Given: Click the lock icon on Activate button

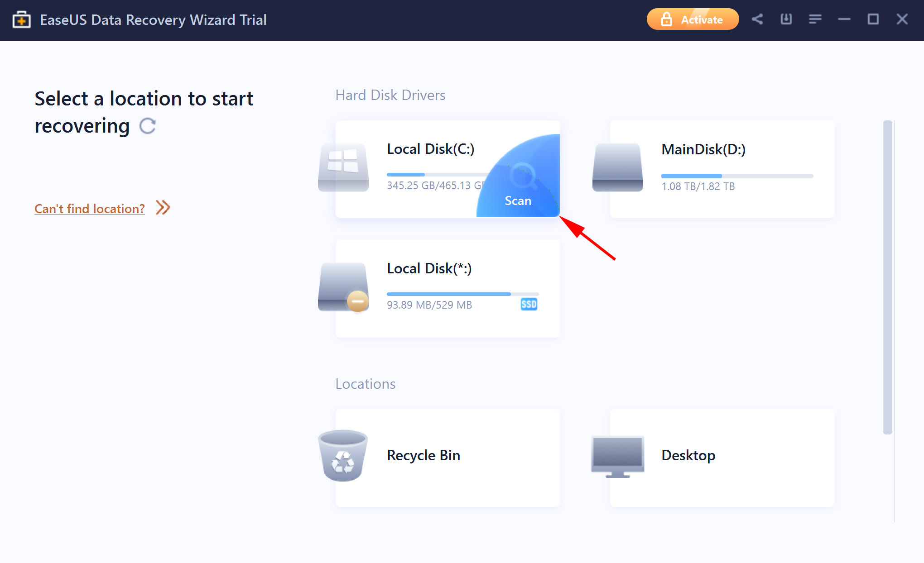Looking at the screenshot, I should [666, 19].
